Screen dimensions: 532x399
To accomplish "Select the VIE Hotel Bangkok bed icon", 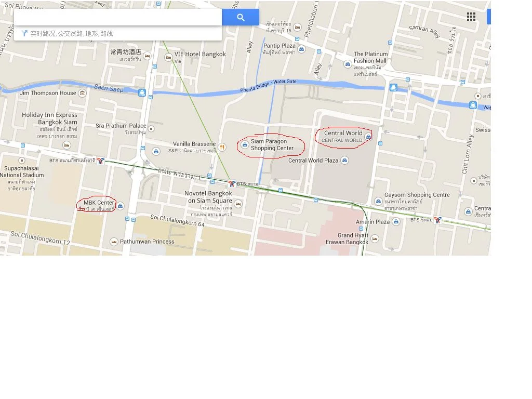I will pos(168,57).
